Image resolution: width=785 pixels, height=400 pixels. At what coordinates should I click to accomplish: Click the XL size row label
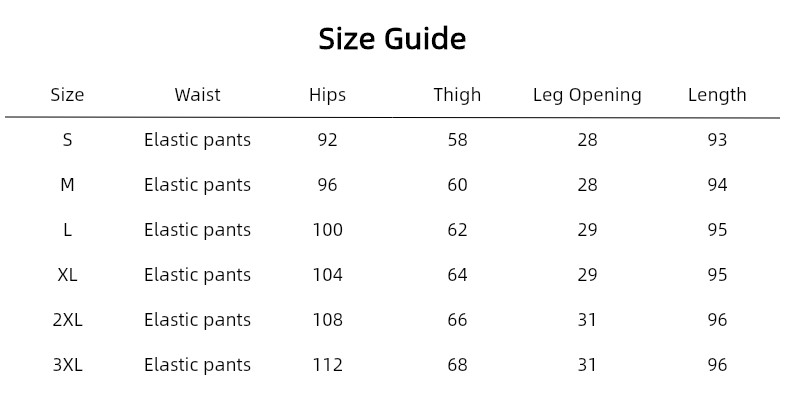coord(67,275)
